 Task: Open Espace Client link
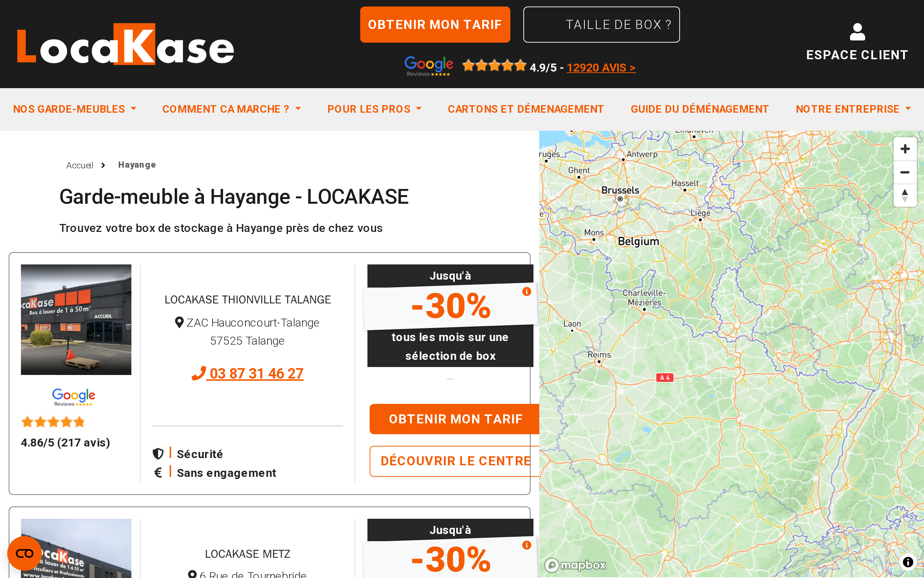[857, 55]
